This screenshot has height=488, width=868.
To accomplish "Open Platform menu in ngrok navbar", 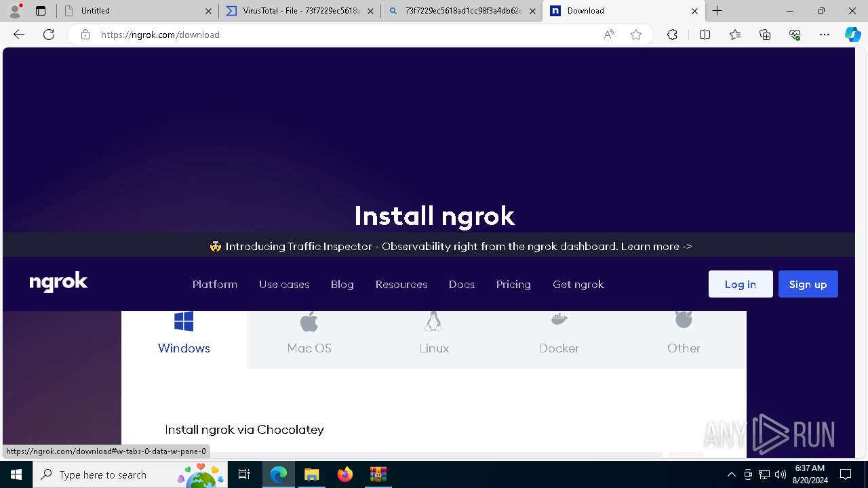I will coord(215,284).
